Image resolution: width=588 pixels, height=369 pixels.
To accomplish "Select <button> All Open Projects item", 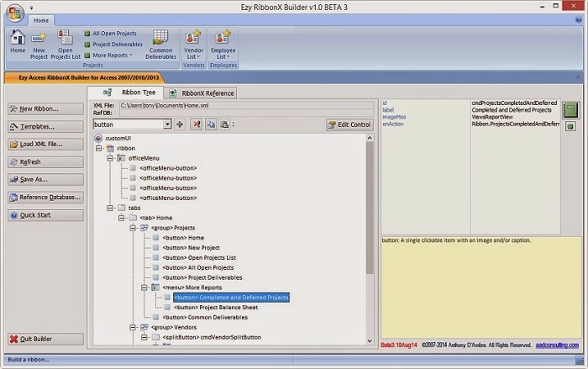I will (198, 267).
